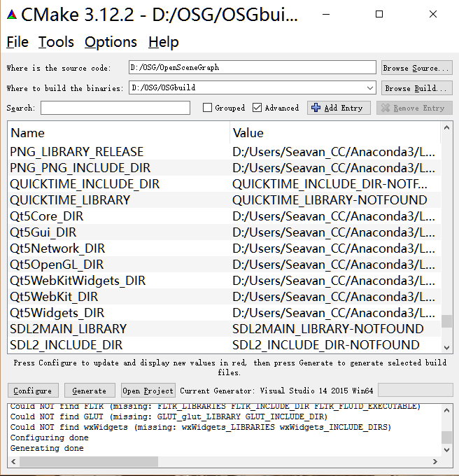Open the Help menu
This screenshot has width=459, height=476.
(164, 42)
